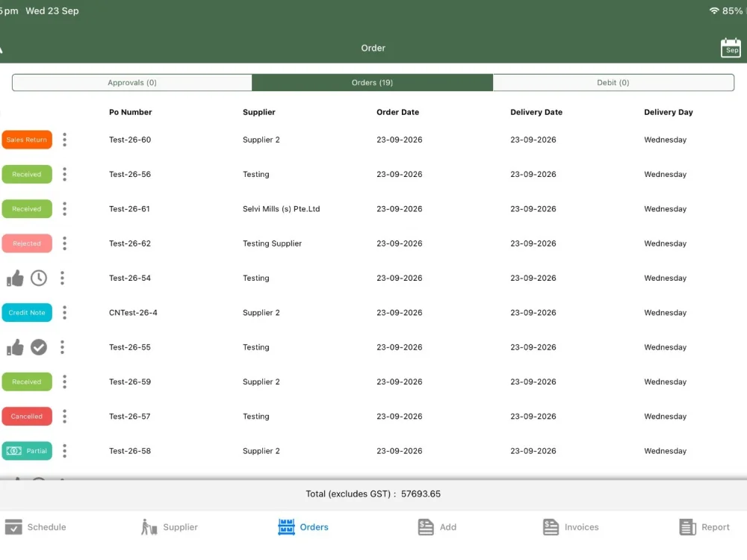Tap the Partial label for Test-26-58
Screen dimensions: 747x560
(37, 451)
